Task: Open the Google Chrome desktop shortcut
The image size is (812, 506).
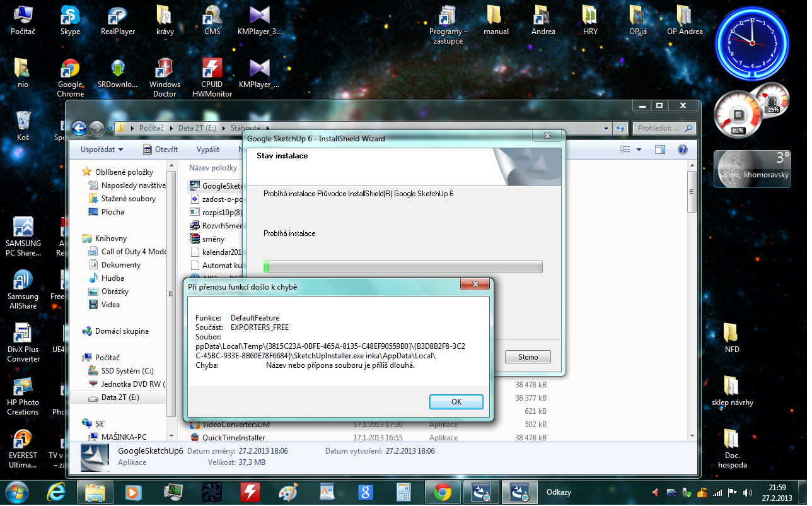Action: click(x=70, y=78)
